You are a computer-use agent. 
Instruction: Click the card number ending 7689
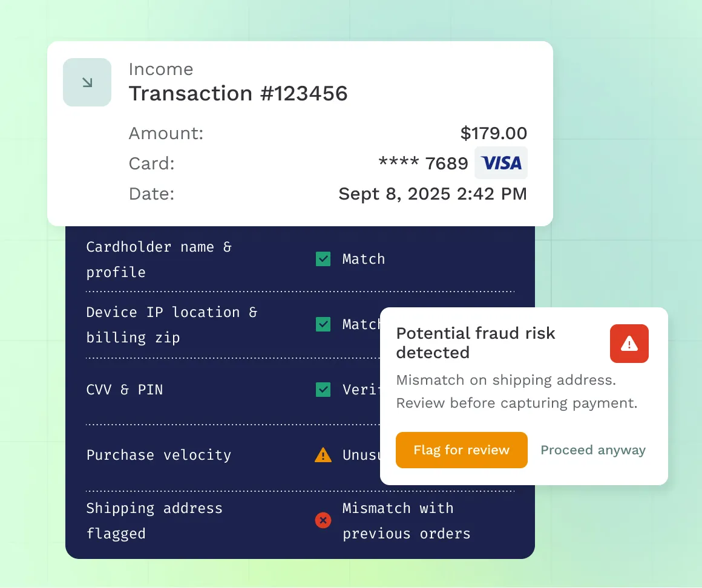pyautogui.click(x=423, y=163)
